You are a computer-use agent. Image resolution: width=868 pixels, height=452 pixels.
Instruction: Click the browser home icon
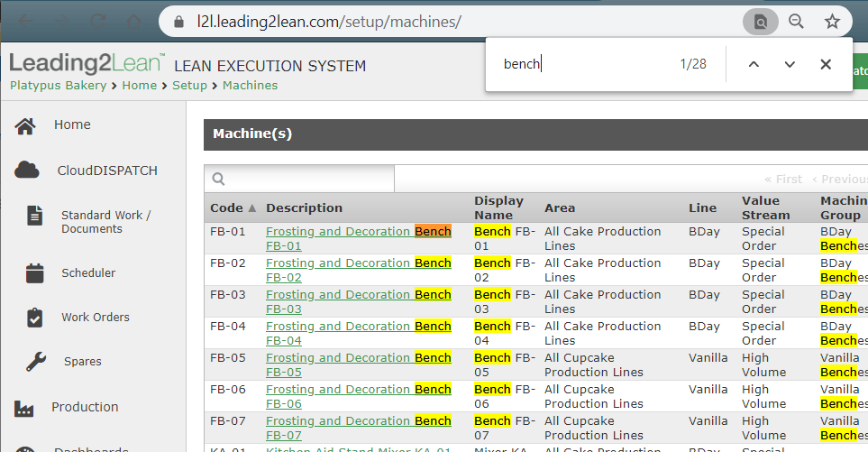[x=133, y=22]
